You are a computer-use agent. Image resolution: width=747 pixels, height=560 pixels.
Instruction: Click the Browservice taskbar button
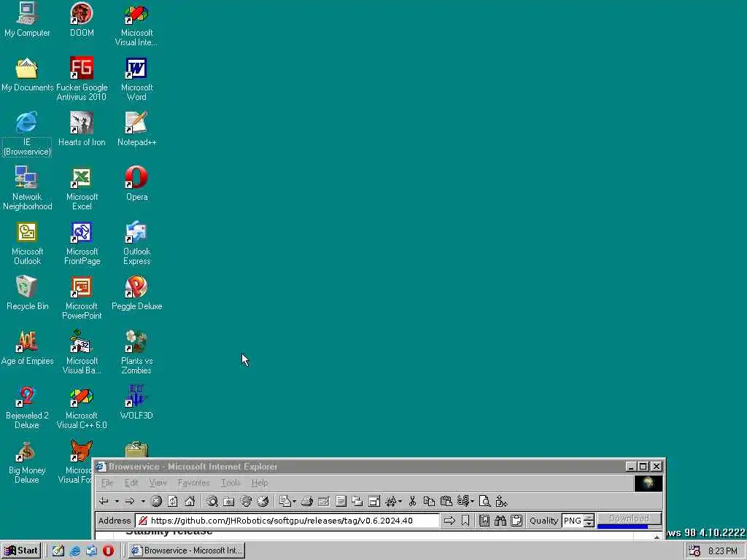click(x=186, y=551)
